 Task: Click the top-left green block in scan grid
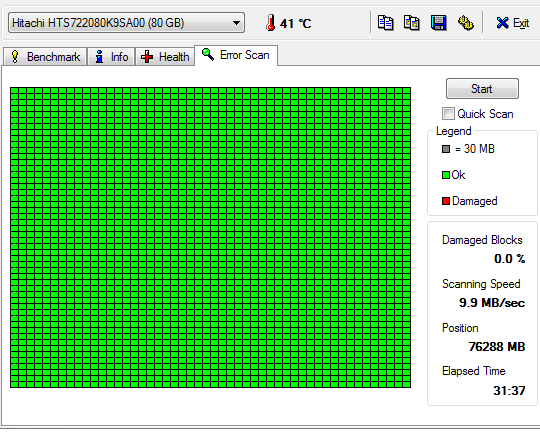click(14, 91)
